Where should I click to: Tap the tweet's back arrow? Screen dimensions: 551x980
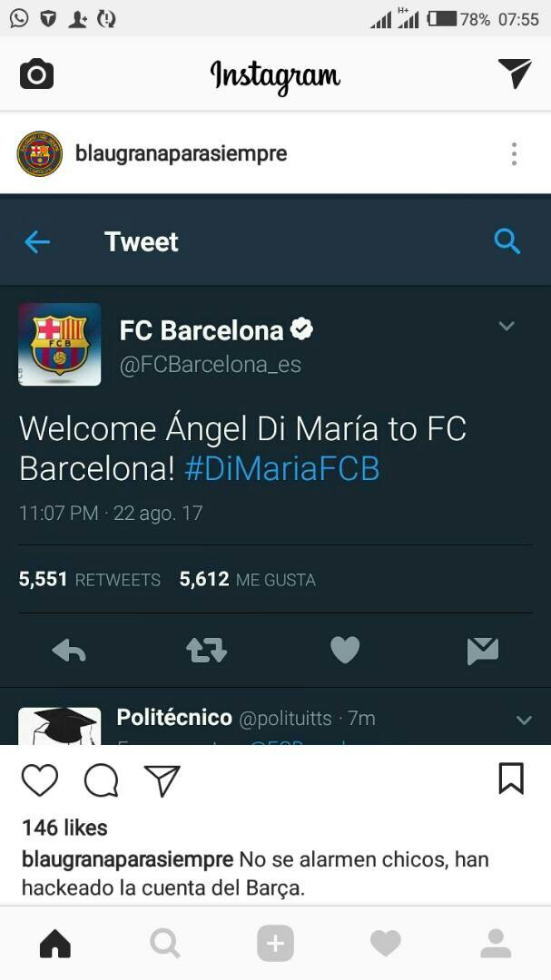point(37,241)
